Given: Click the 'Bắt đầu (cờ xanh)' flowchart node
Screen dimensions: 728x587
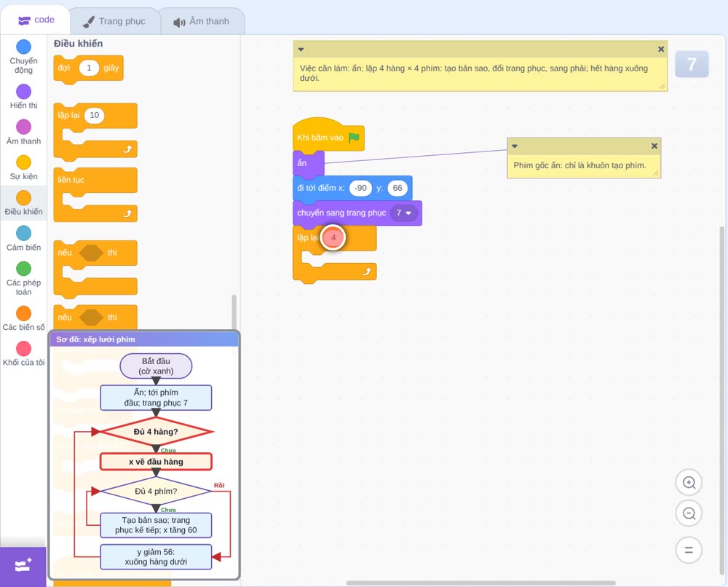Looking at the screenshot, I should tap(156, 366).
